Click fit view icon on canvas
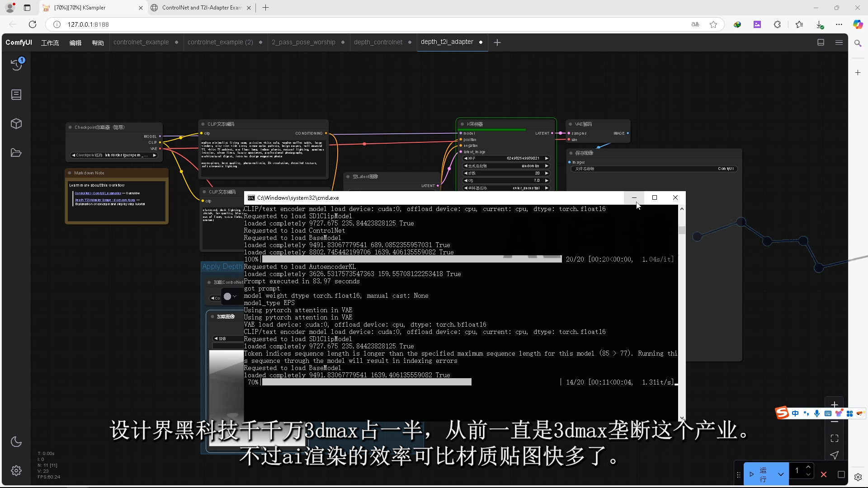This screenshot has height=488, width=868. click(x=835, y=438)
